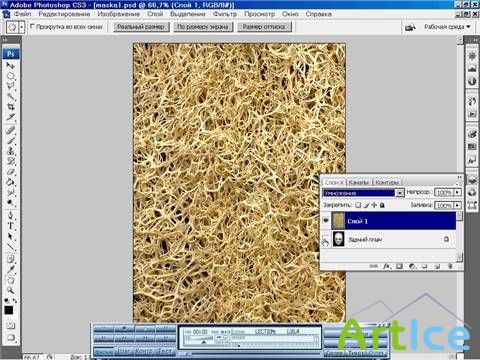This screenshot has height=360, width=480.
Task: Select the Clone Stamp tool
Action: coord(10,151)
